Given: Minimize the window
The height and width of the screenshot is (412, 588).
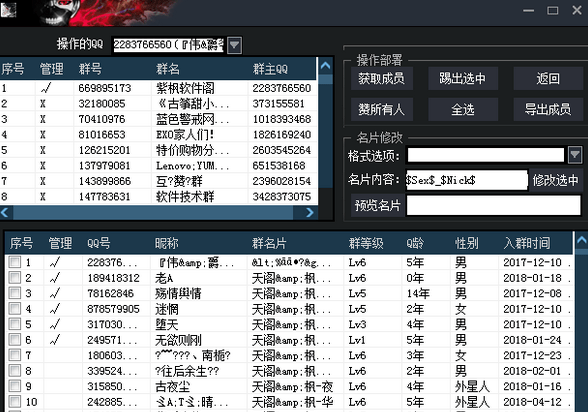Looking at the screenshot, I should 528,10.
